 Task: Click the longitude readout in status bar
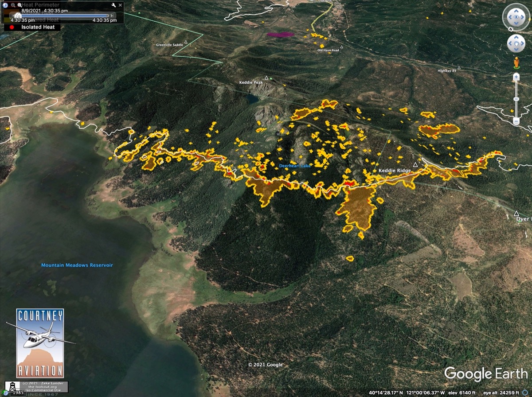426,393
